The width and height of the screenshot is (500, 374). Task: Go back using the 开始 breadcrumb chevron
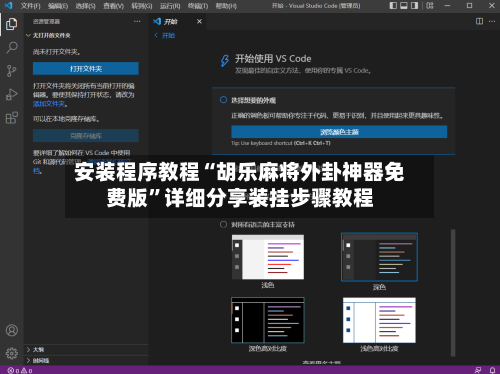[x=156, y=35]
